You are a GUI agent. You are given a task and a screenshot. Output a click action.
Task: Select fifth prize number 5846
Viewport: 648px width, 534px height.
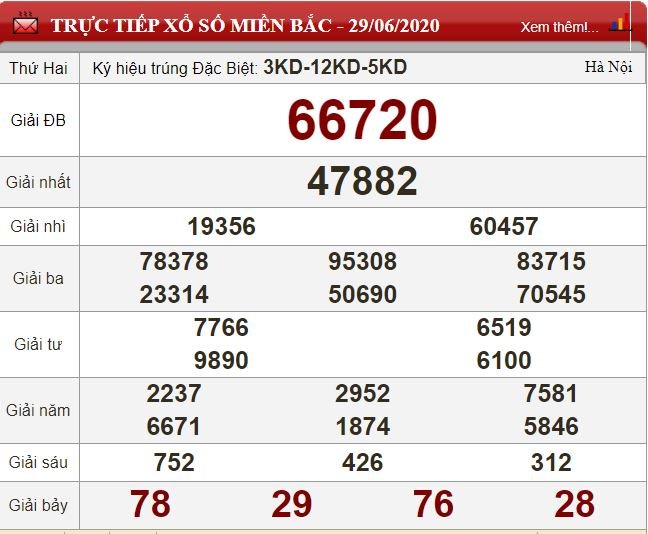coord(551,426)
